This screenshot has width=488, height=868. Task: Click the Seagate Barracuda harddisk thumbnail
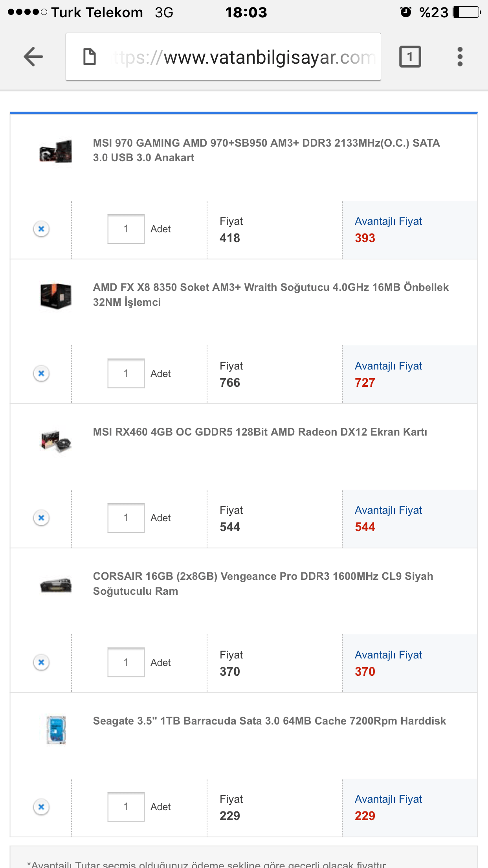(56, 730)
